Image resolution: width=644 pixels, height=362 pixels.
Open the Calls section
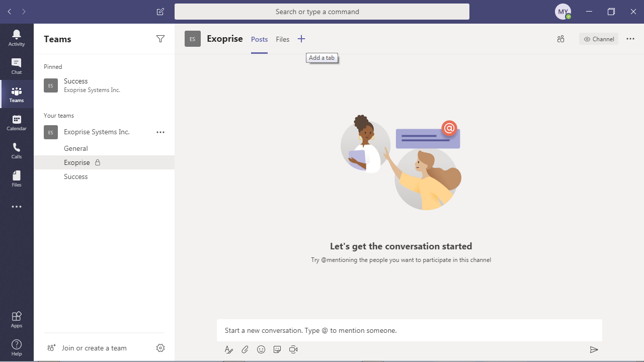pyautogui.click(x=17, y=150)
